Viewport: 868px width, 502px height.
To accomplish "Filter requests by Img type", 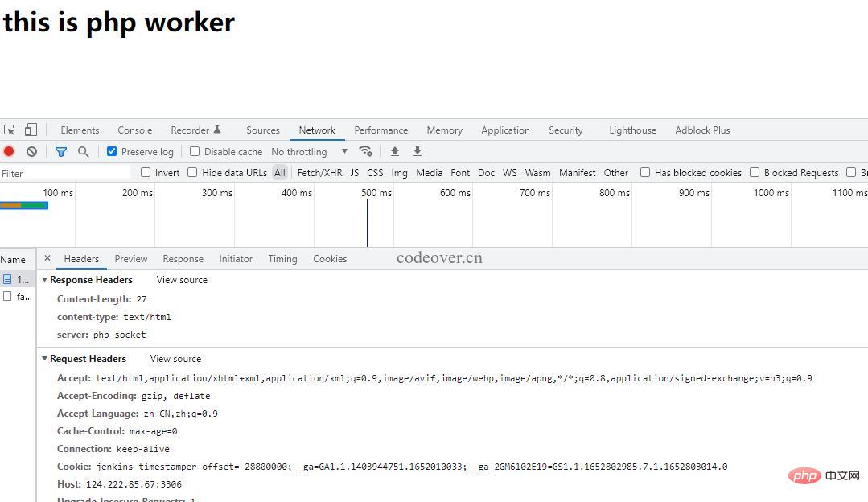I will tap(399, 173).
